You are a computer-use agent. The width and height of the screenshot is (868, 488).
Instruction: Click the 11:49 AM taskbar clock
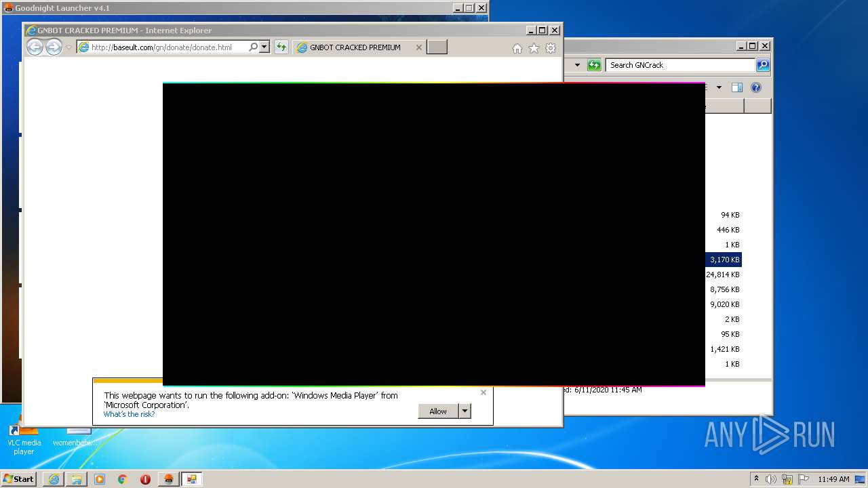click(x=833, y=479)
